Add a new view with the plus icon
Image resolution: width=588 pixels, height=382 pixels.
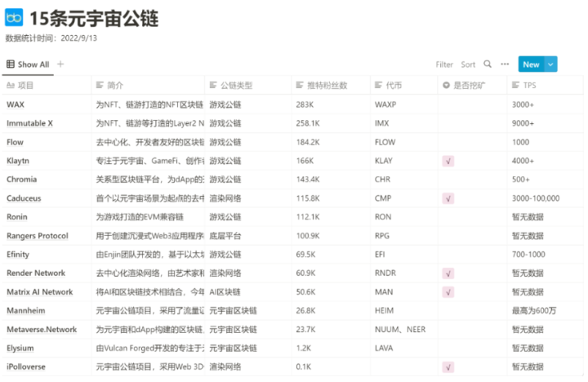point(60,64)
